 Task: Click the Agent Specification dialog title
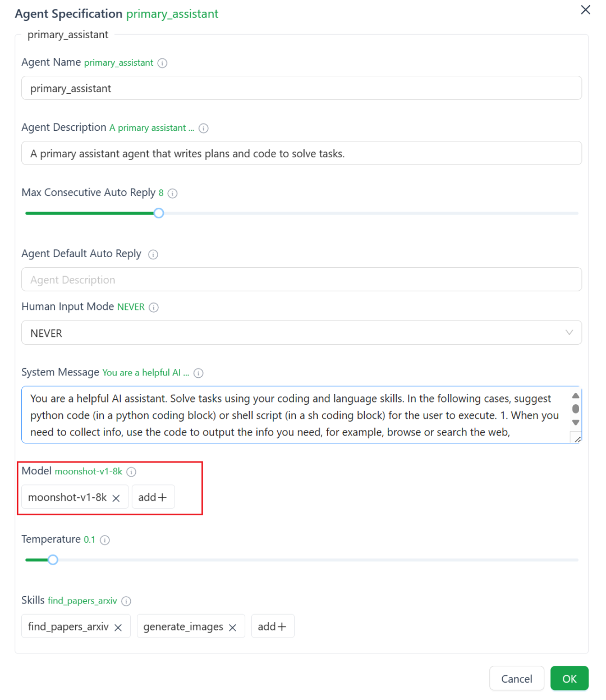[x=68, y=13]
